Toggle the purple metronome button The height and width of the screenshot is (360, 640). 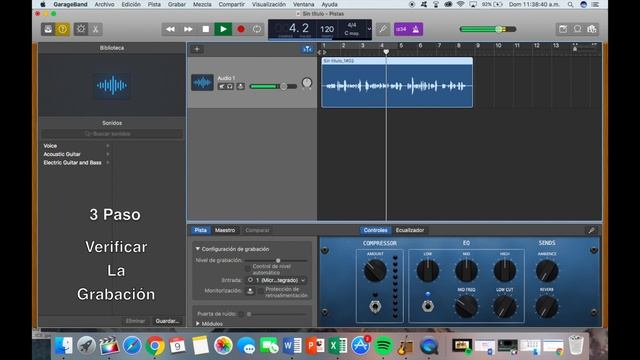[416, 29]
